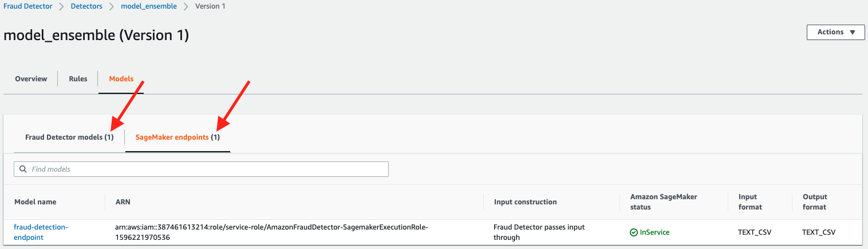This screenshot has width=868, height=249.
Task: Select the SageMaker endpoints sub-tab
Action: coord(177,137)
